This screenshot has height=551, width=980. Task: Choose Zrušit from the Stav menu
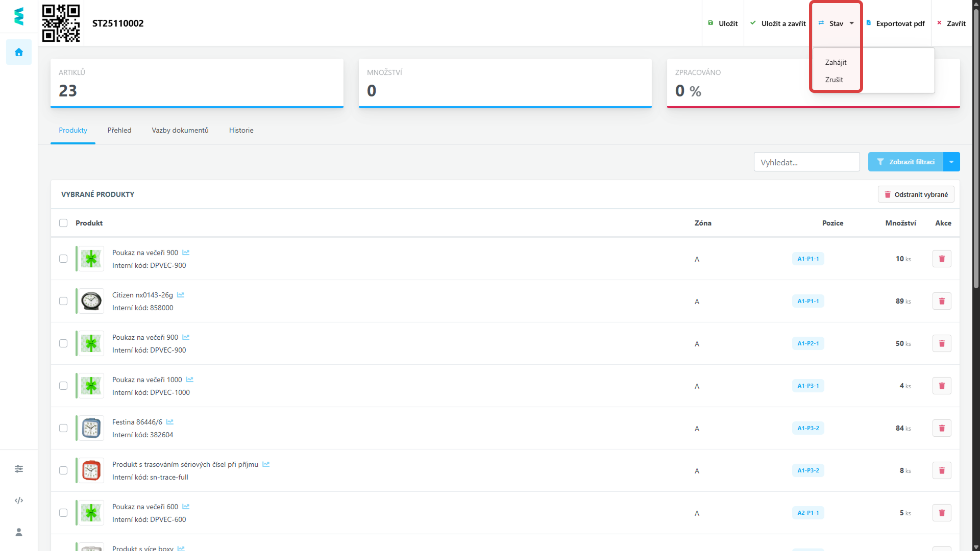834,80
